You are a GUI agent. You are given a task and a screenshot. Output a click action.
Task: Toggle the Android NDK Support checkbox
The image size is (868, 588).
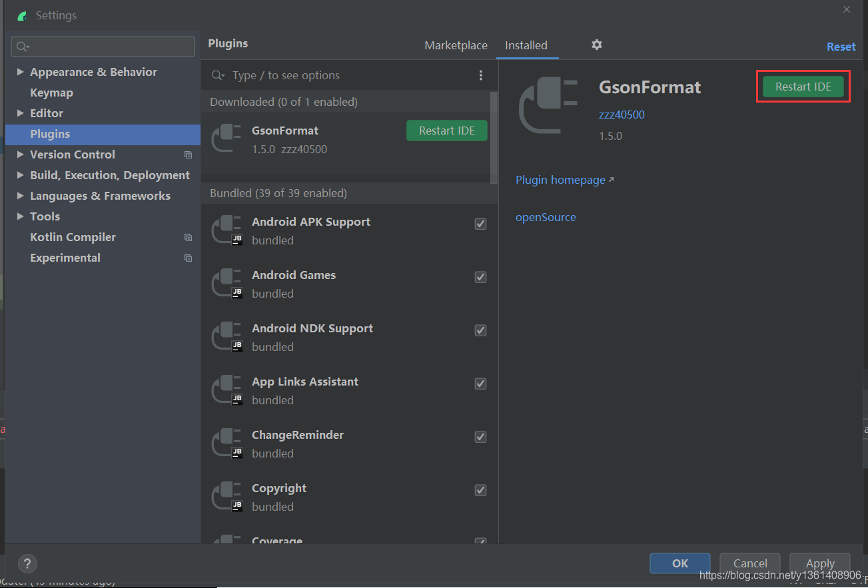480,330
